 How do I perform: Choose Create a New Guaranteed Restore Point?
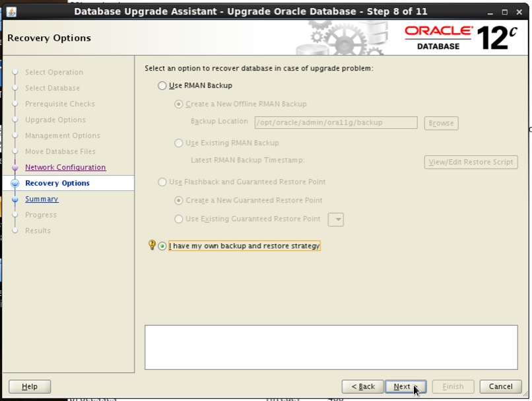pos(178,200)
